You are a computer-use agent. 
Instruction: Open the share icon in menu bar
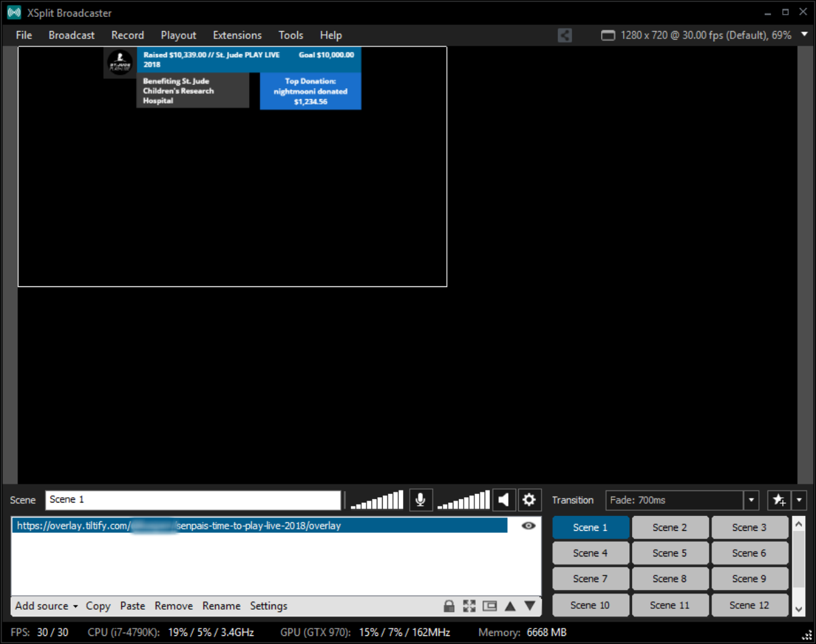[x=565, y=35]
